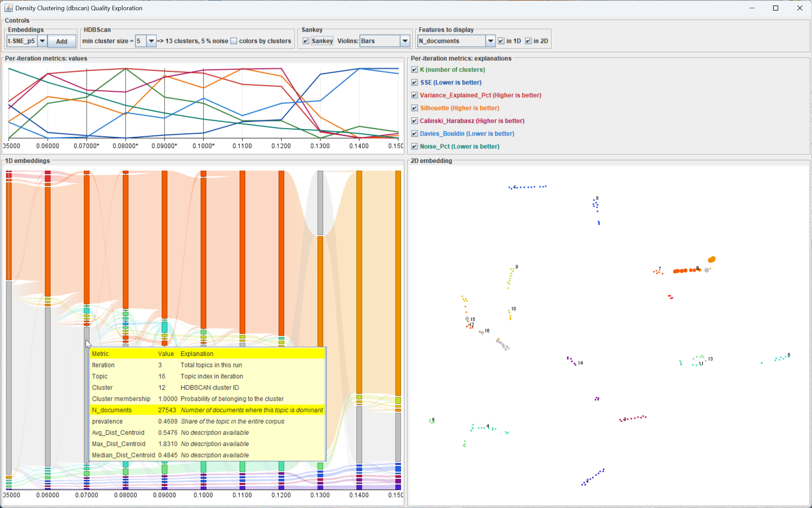Image resolution: width=812 pixels, height=508 pixels.
Task: Open the min cluster size dropdown
Action: [x=151, y=41]
